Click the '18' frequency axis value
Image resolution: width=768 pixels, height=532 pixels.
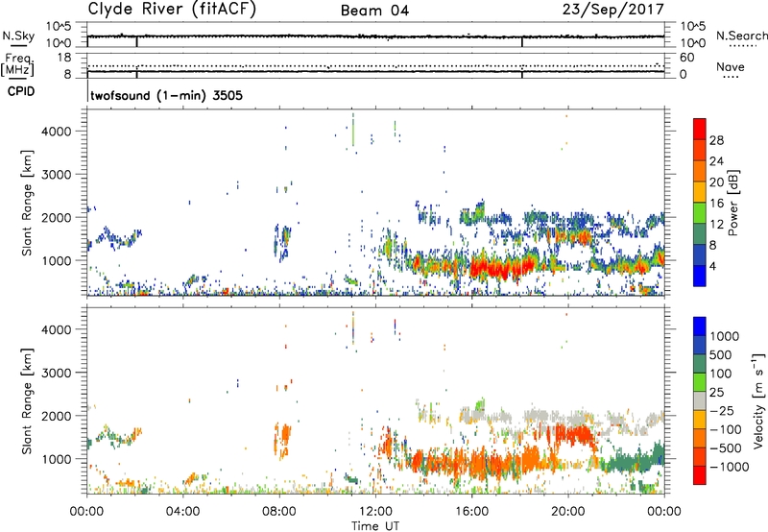64,58
